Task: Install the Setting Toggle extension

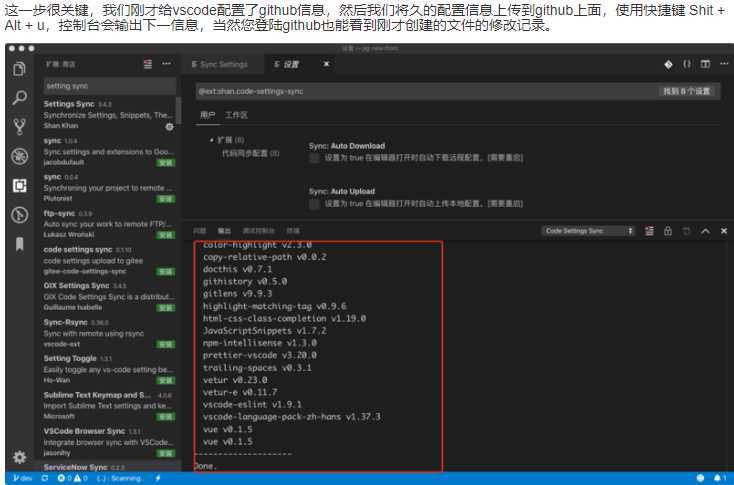Action: coord(166,380)
